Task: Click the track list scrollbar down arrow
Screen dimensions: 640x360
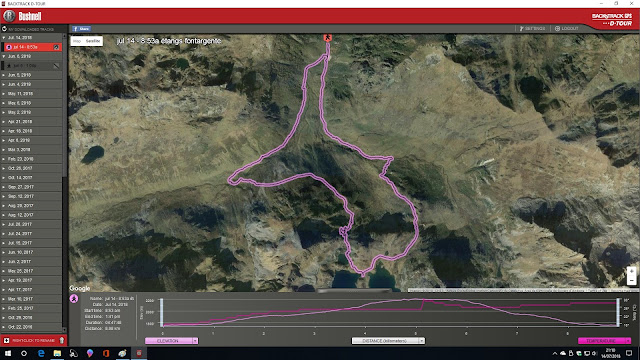Action: coord(64,330)
